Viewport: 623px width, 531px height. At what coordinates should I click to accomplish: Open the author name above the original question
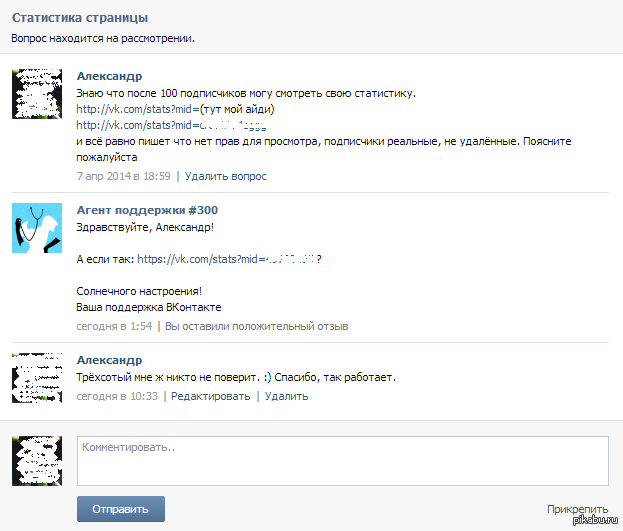[109, 77]
